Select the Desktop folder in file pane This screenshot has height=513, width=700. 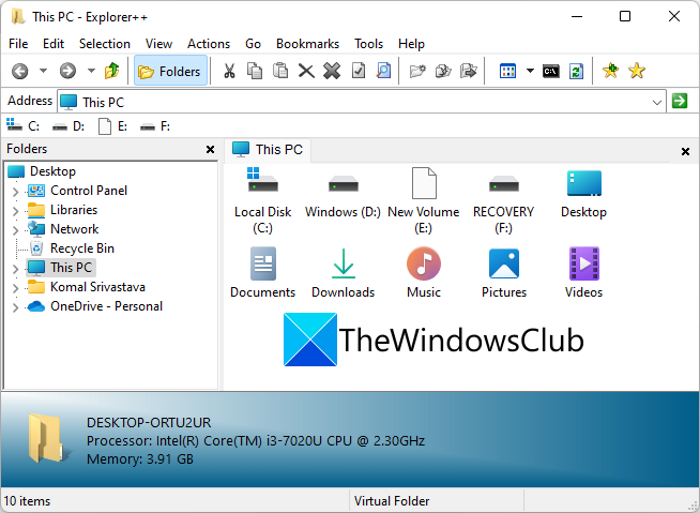[584, 193]
